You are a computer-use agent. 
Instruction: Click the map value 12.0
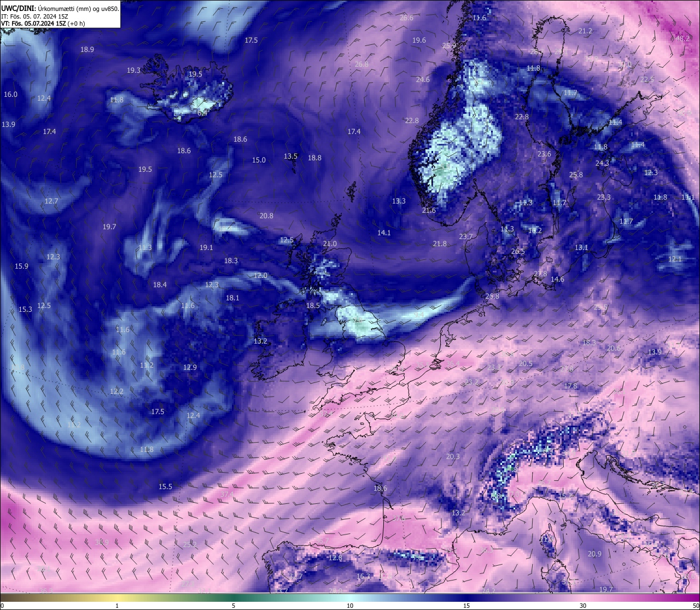point(260,275)
